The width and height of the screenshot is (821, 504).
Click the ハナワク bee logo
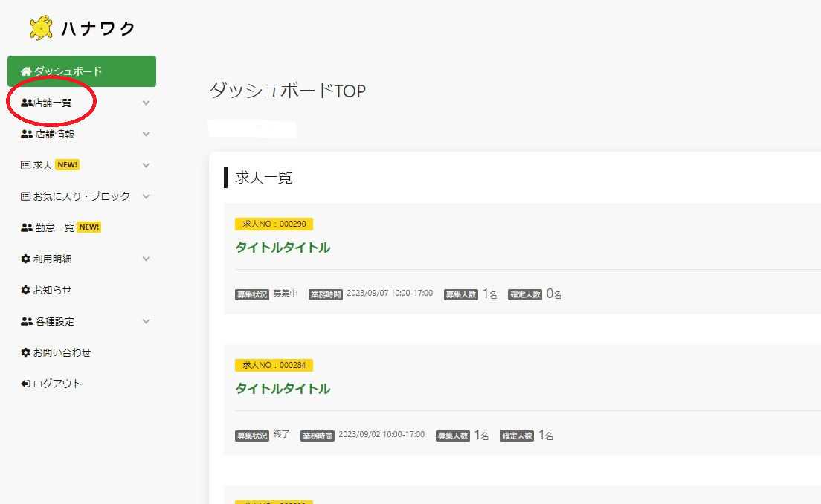(40, 27)
